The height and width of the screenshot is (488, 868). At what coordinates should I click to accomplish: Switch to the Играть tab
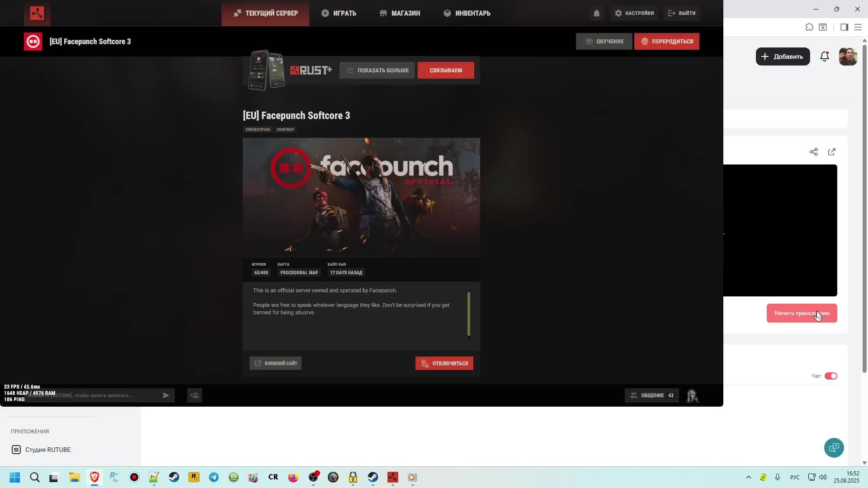(x=339, y=13)
